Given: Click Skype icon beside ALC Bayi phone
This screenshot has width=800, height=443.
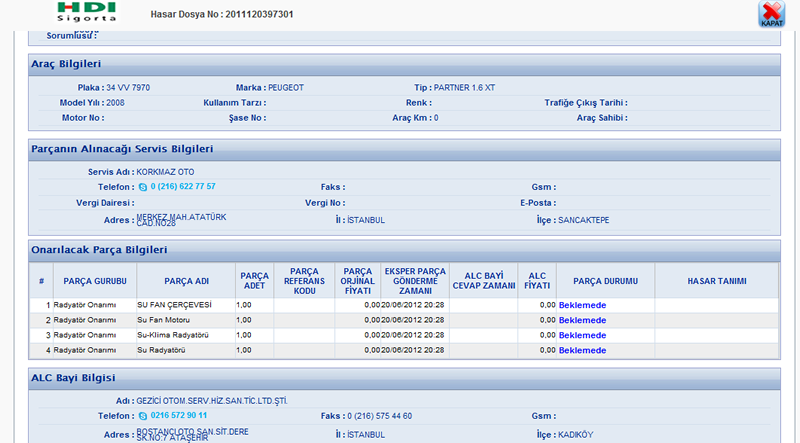Looking at the screenshot, I should click(142, 415).
